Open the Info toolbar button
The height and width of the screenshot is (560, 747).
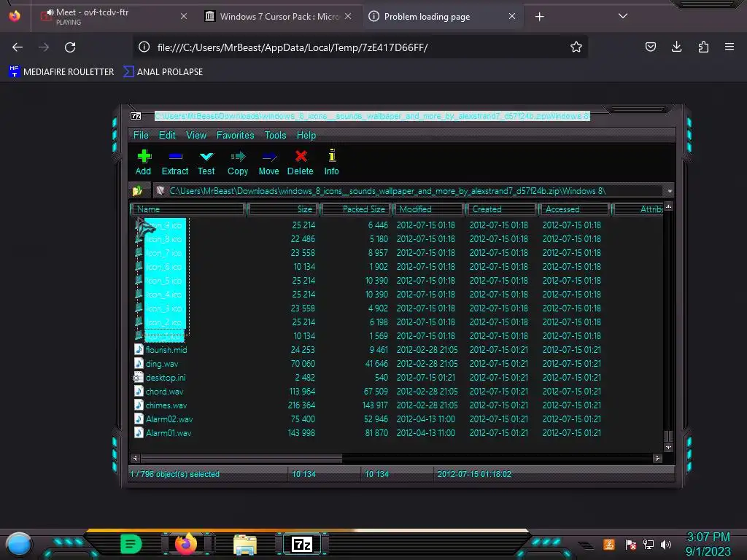(x=332, y=163)
